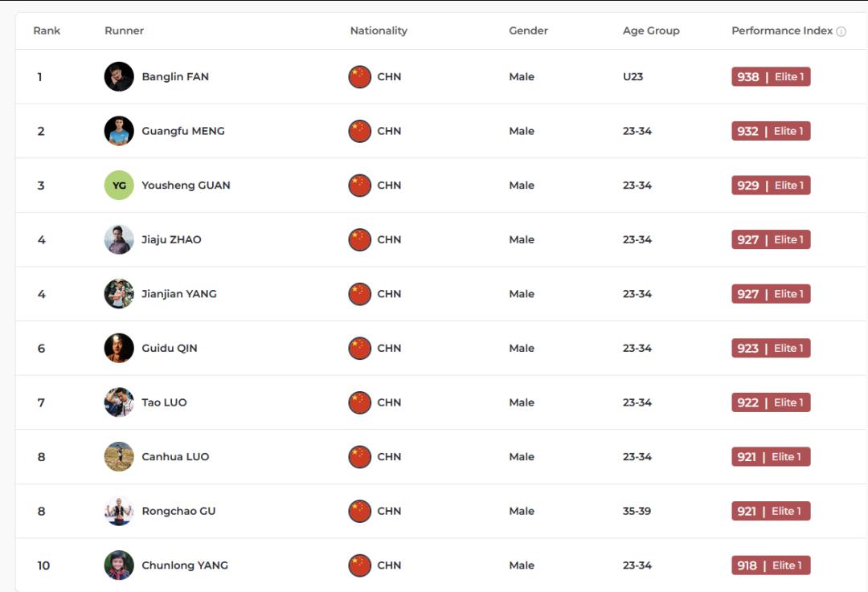Select the Runner column header
This screenshot has width=868, height=592.
124,31
